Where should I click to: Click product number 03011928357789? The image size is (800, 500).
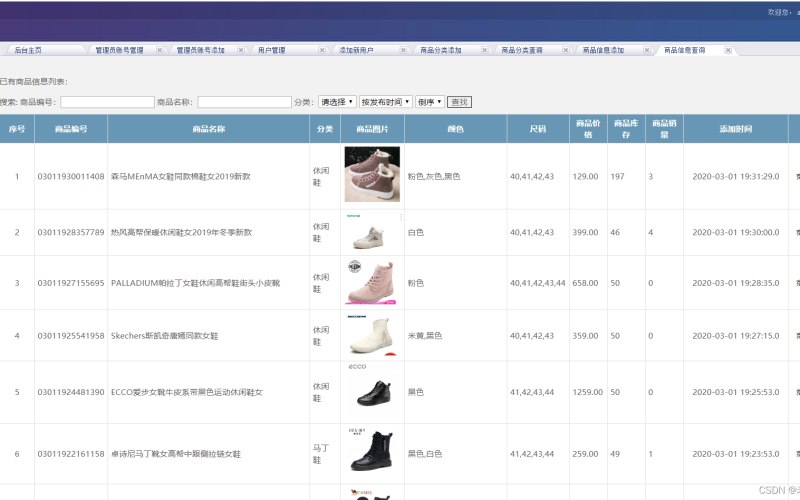(x=71, y=232)
